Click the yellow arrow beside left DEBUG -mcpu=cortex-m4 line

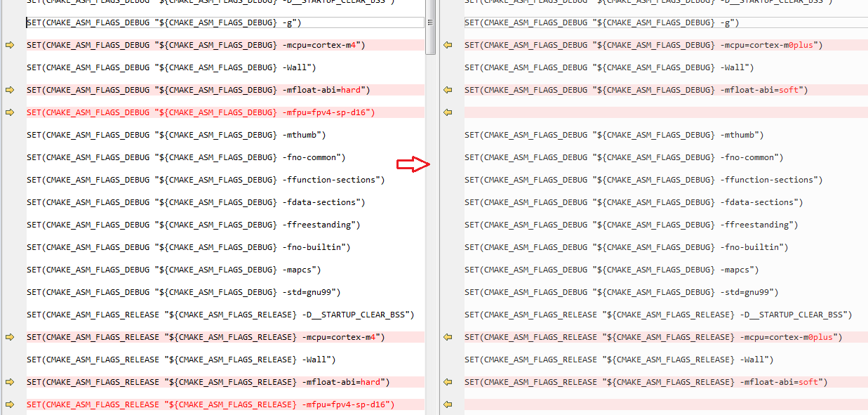pos(10,45)
